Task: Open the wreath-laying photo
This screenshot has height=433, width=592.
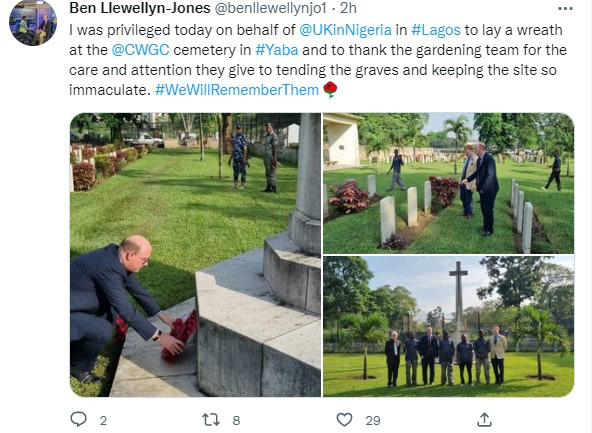Action: point(196,255)
